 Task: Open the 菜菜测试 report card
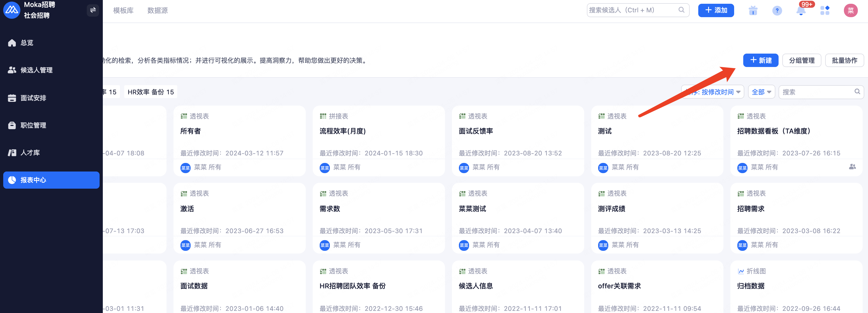tap(518, 218)
